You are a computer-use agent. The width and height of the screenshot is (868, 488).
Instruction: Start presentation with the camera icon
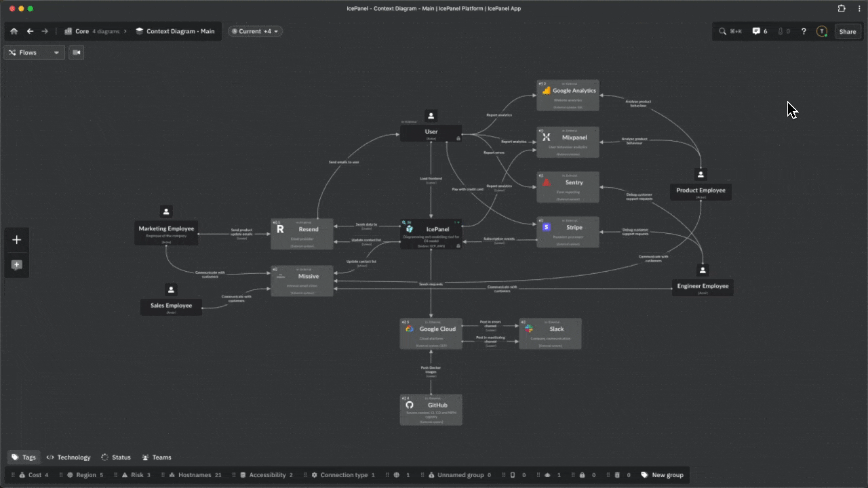pos(76,52)
